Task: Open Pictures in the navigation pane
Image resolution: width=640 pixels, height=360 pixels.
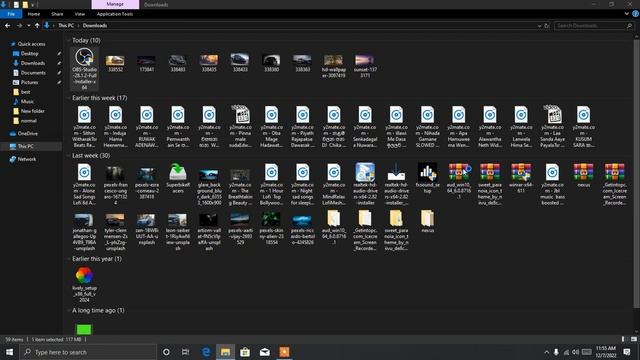Action: pyautogui.click(x=29, y=82)
